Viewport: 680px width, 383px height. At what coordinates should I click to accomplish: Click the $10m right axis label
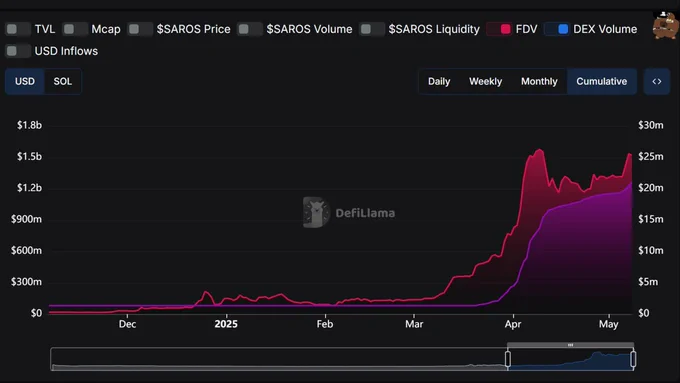[651, 250]
